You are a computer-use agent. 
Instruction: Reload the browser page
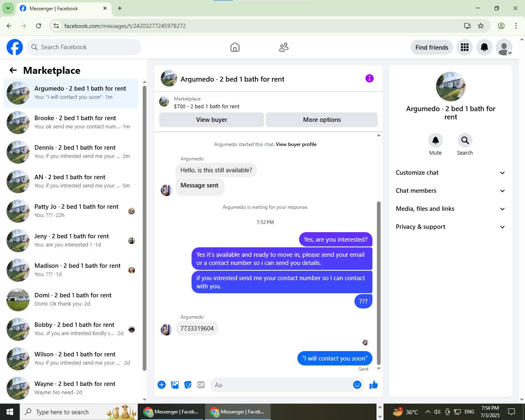tap(39, 26)
